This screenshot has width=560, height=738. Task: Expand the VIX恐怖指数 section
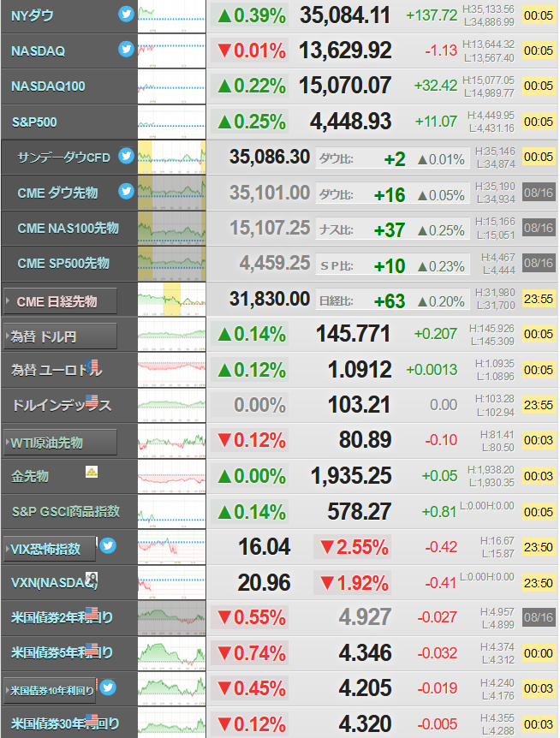click(50, 548)
